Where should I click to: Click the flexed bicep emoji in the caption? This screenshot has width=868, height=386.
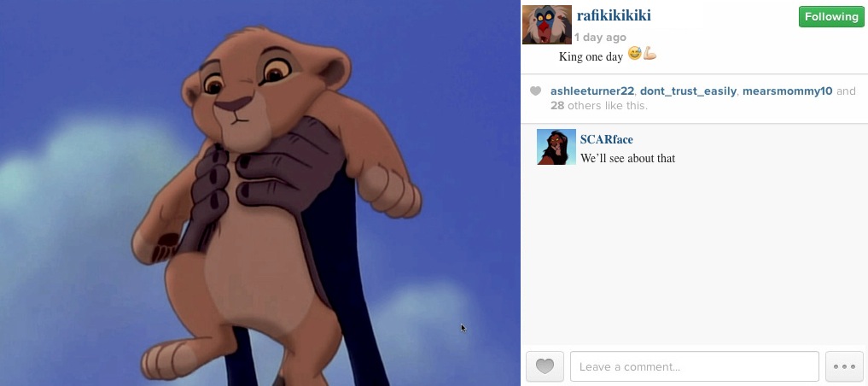[650, 54]
